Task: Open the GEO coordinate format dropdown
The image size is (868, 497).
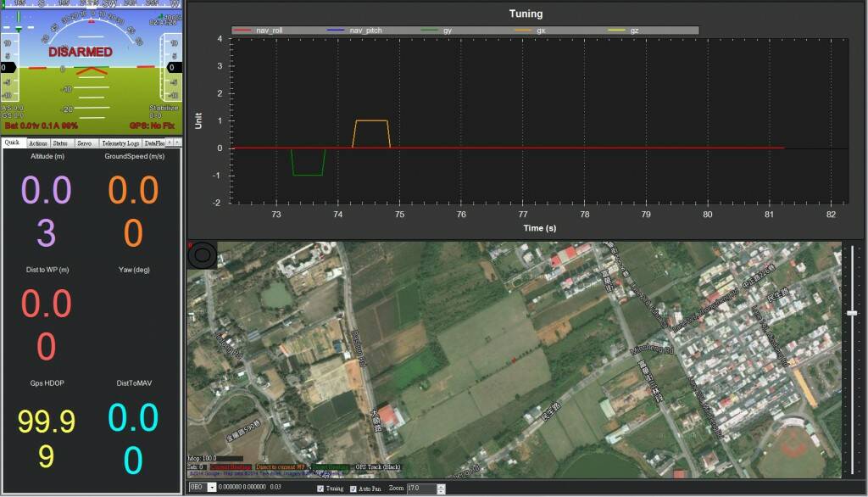Action: tap(211, 489)
